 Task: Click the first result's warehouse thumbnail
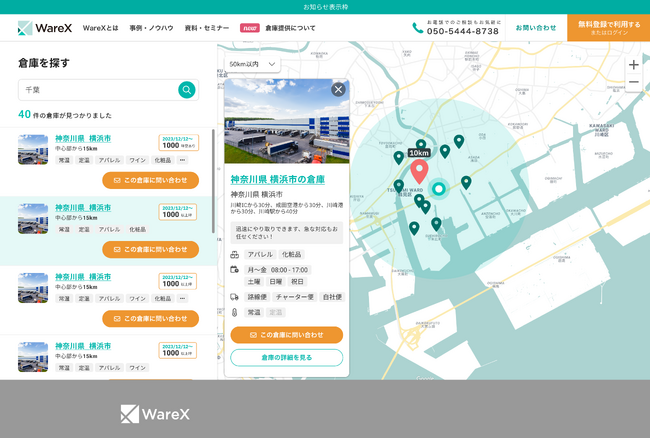click(x=33, y=150)
